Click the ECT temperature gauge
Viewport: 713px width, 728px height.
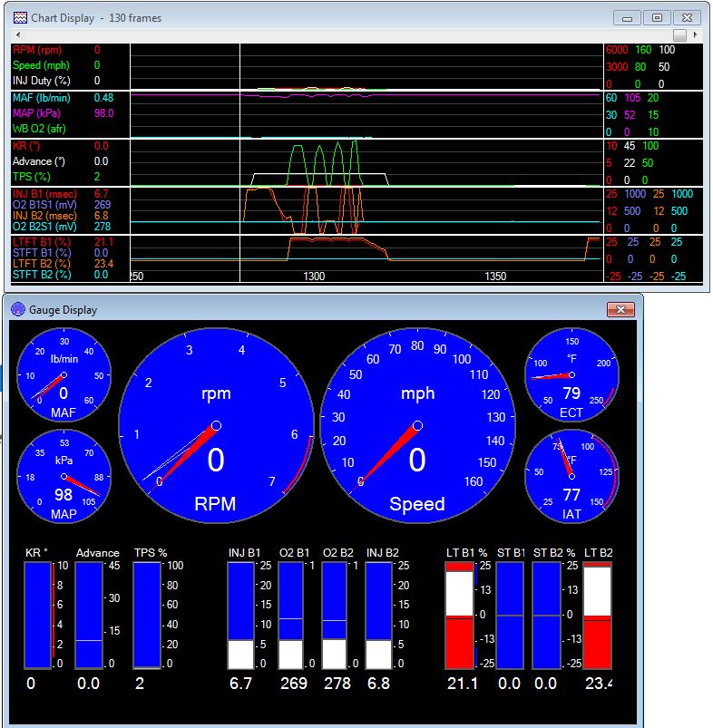pos(571,374)
